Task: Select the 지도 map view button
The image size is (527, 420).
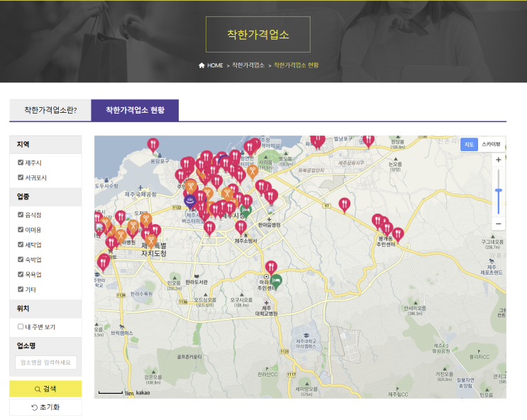Action: tap(469, 144)
